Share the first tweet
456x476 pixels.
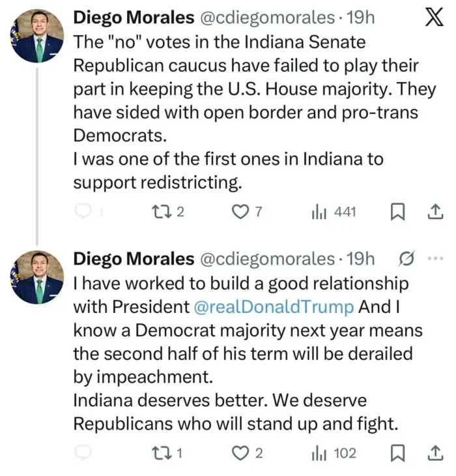pos(435,211)
